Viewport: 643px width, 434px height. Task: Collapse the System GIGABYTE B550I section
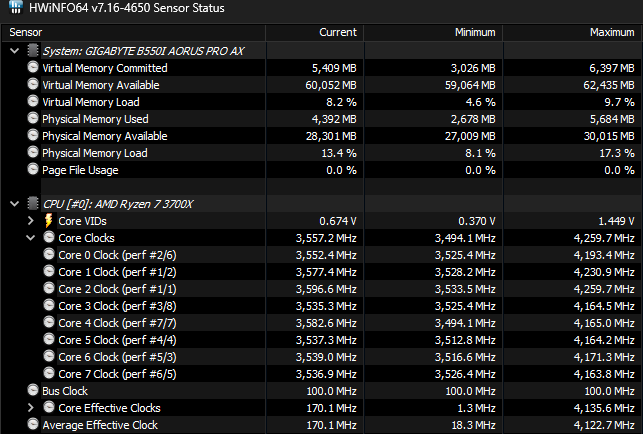14,51
